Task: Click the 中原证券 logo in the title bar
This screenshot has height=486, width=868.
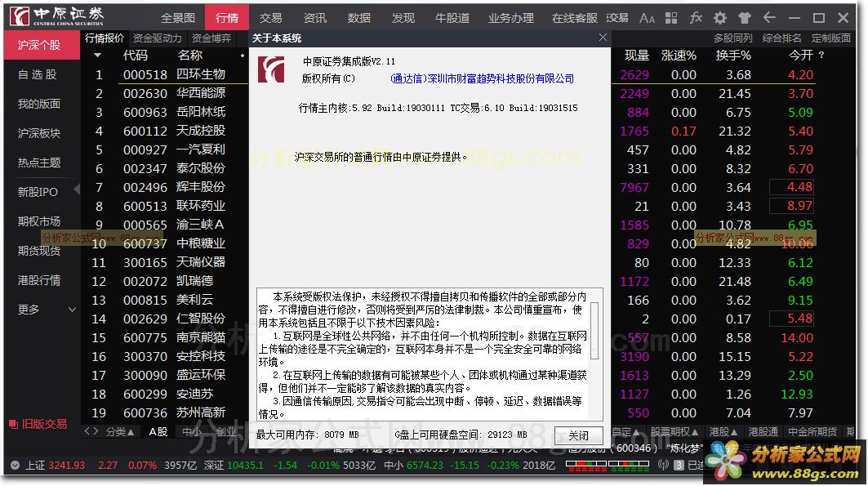Action: 57,16
